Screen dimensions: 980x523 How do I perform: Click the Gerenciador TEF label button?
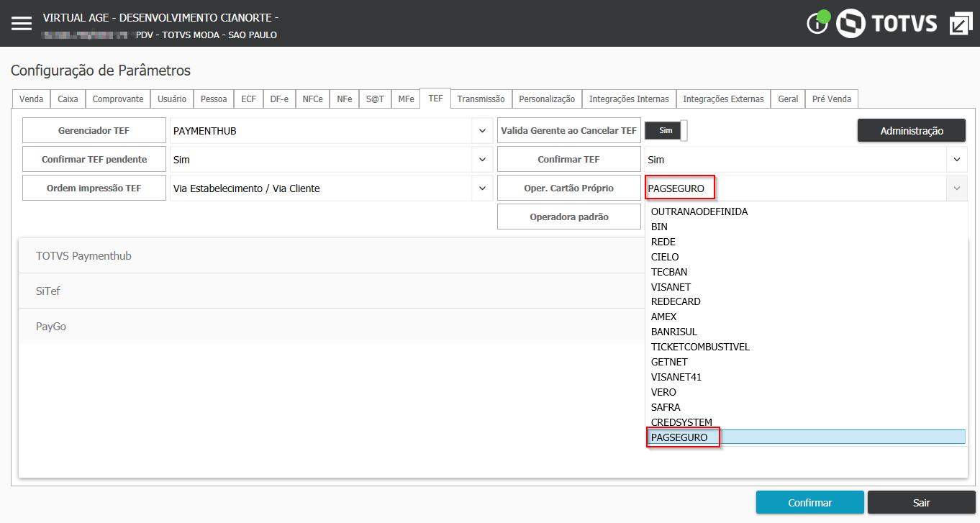pyautogui.click(x=94, y=131)
